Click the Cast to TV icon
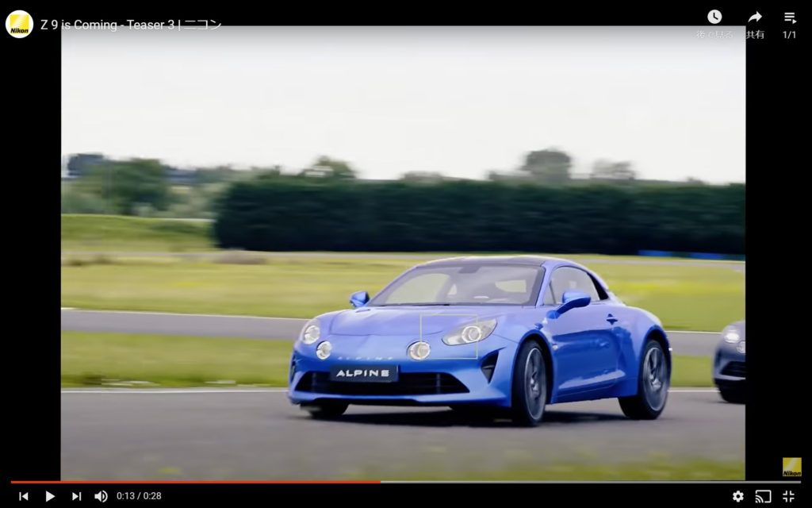 click(763, 496)
